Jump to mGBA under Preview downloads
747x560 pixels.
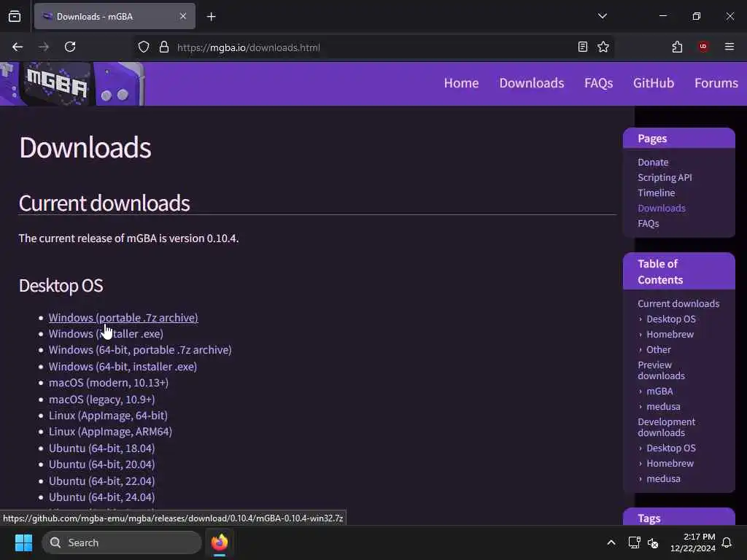tap(659, 392)
